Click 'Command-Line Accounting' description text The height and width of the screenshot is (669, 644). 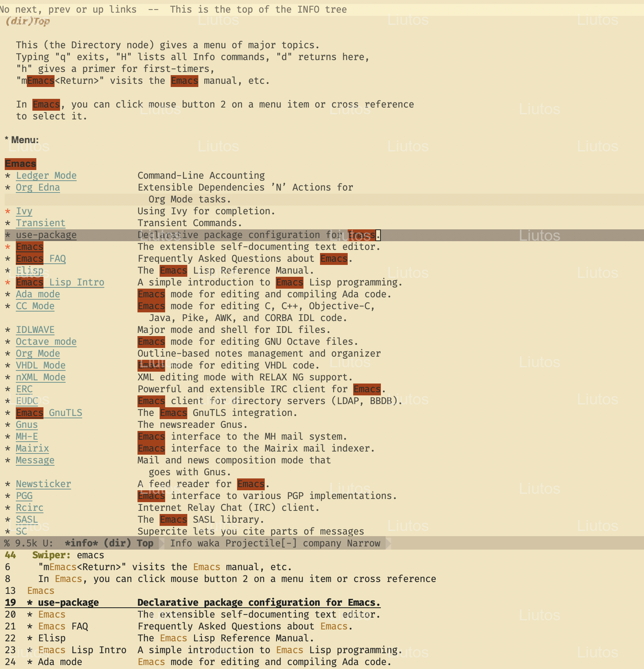tap(201, 176)
